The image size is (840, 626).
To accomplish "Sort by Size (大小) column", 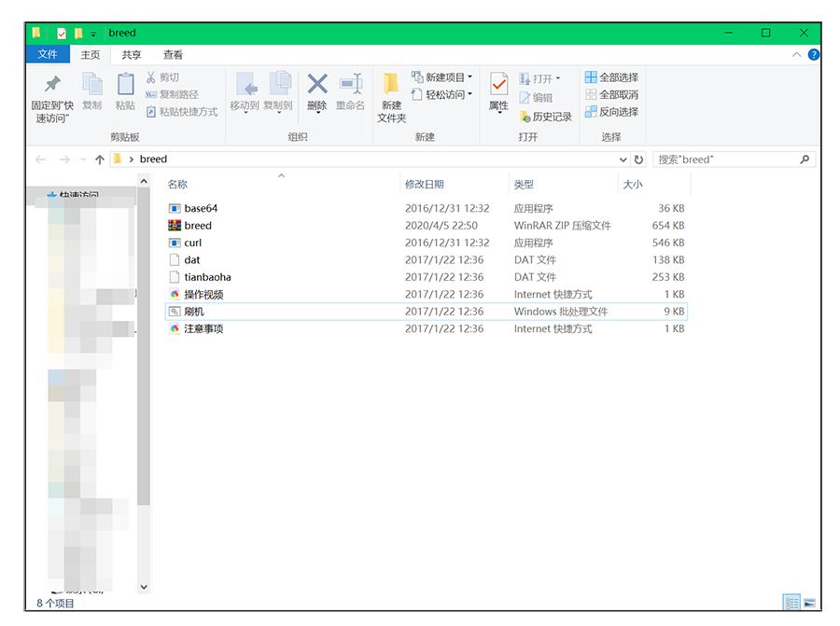I will (632, 184).
